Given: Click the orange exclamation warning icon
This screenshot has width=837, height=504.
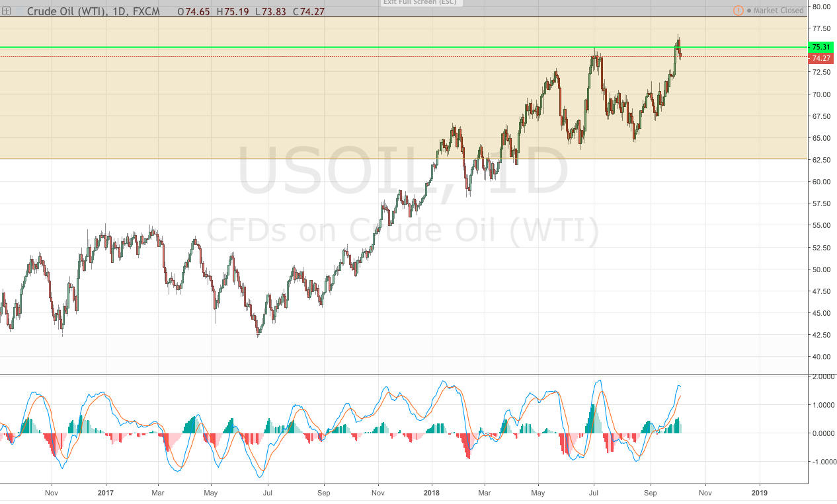Looking at the screenshot, I should 738,11.
